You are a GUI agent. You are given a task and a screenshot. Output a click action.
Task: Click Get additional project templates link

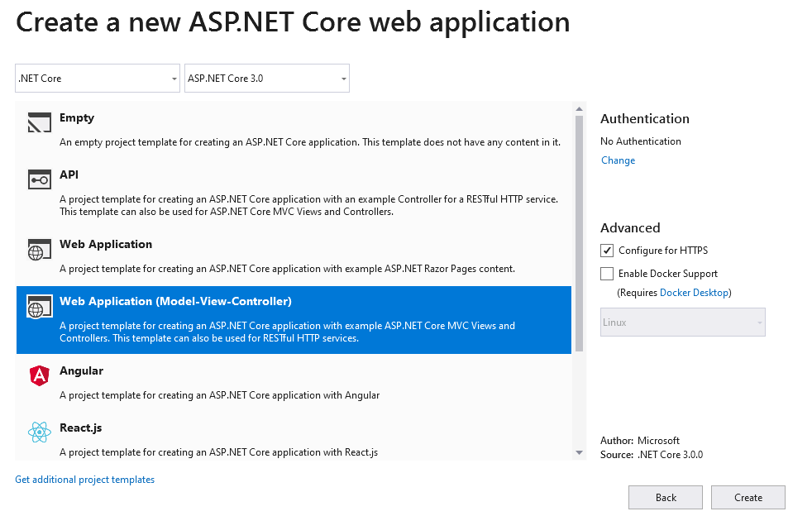(85, 480)
